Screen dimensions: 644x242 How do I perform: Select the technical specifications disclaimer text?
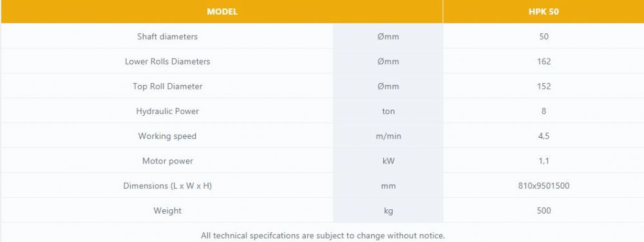click(323, 236)
